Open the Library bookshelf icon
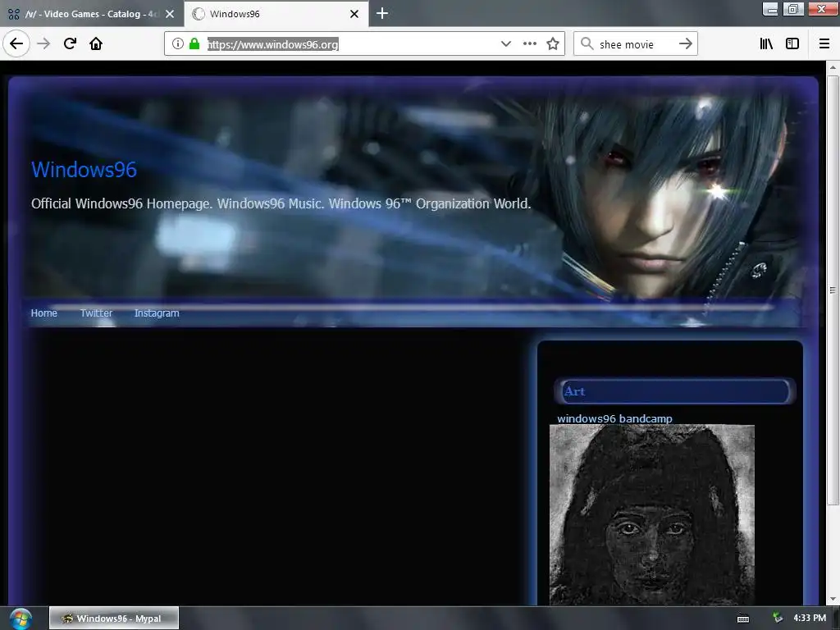Viewport: 840px width, 630px height. tap(766, 44)
